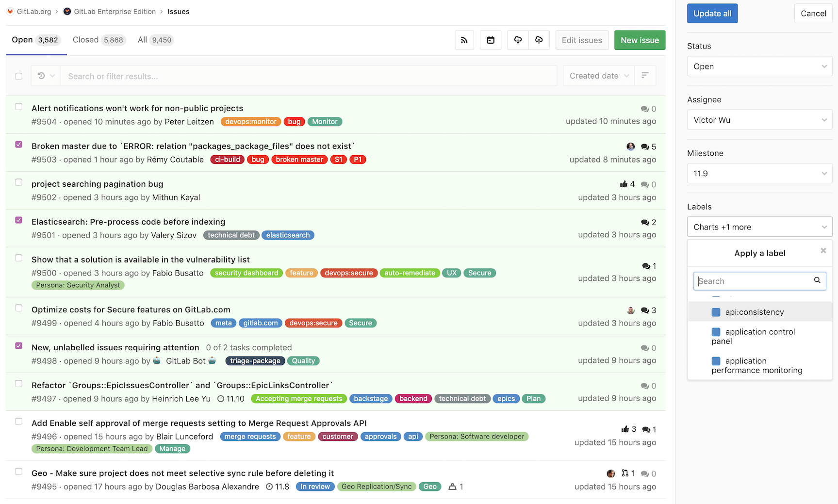Image resolution: width=838 pixels, height=504 pixels.
Task: Click the broken master label badge
Action: (299, 160)
